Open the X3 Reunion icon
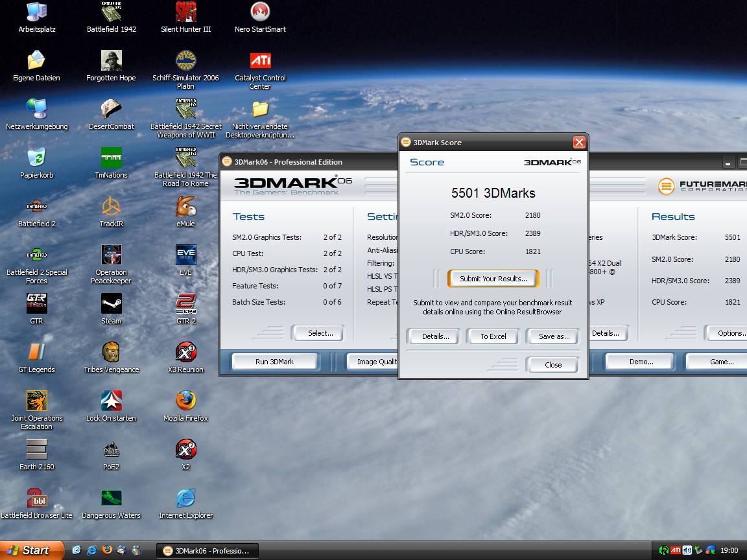The width and height of the screenshot is (747, 560). (x=186, y=358)
